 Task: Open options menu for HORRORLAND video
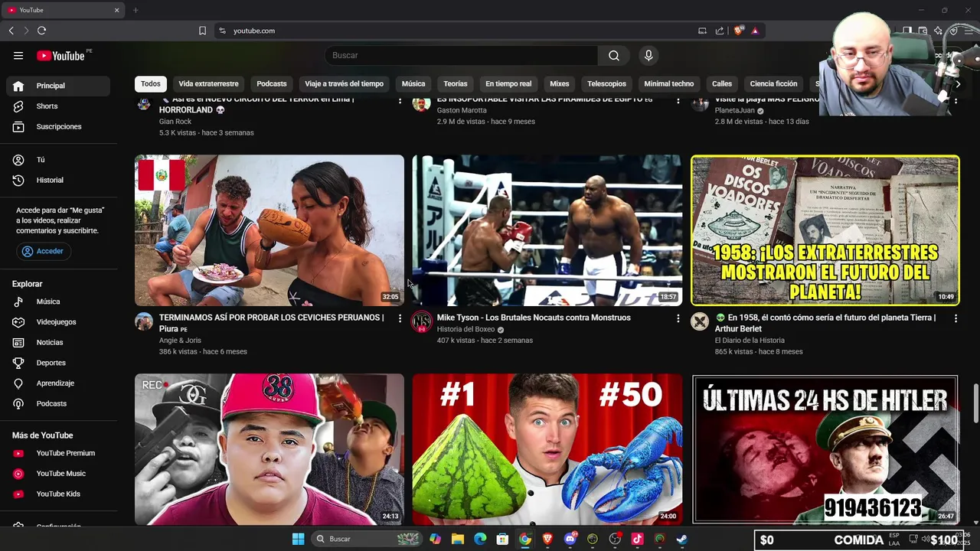point(400,101)
